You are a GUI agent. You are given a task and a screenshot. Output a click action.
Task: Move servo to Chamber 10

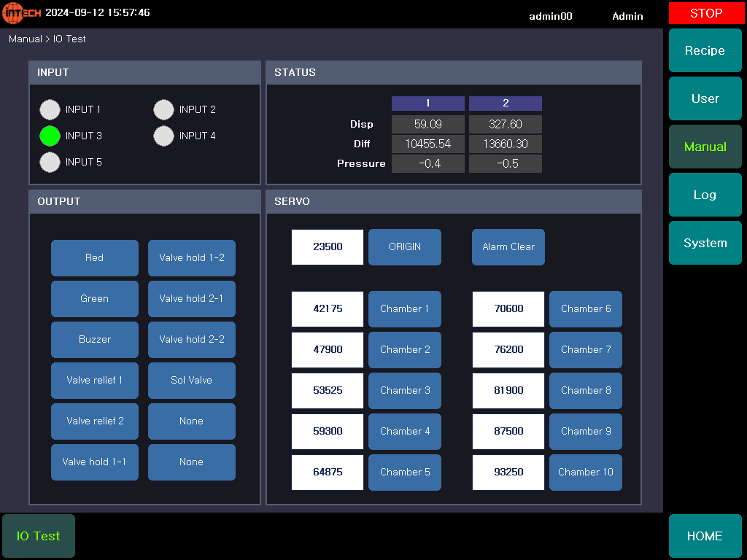pos(585,472)
